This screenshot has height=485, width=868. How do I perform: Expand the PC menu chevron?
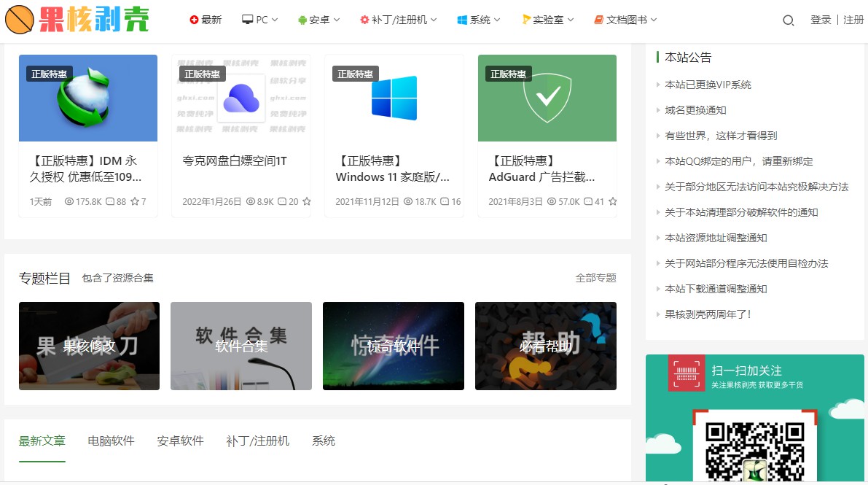[275, 20]
